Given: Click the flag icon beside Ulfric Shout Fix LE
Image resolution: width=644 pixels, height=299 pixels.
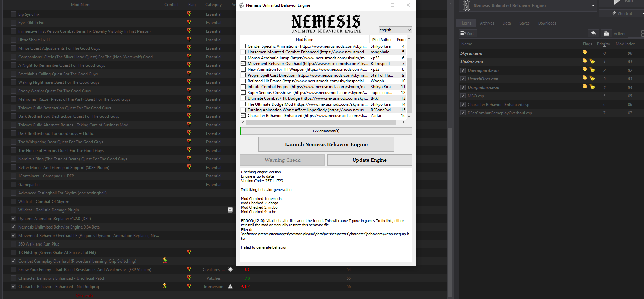Looking at the screenshot, I should [x=189, y=39].
